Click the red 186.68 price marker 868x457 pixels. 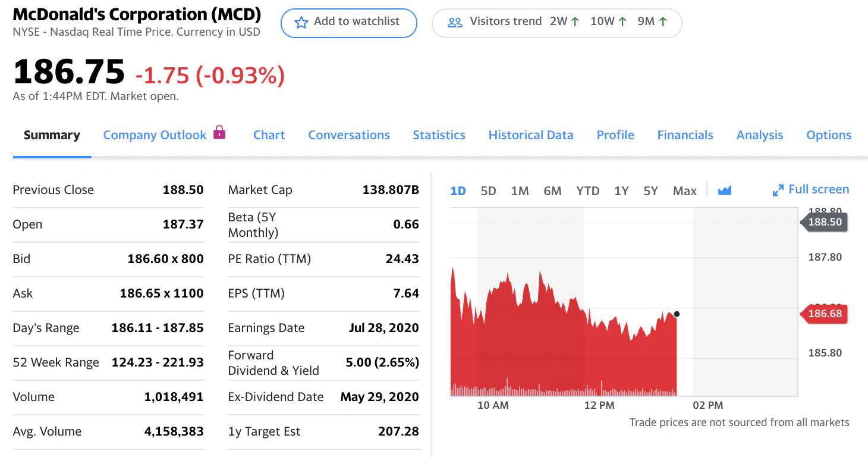pyautogui.click(x=824, y=313)
